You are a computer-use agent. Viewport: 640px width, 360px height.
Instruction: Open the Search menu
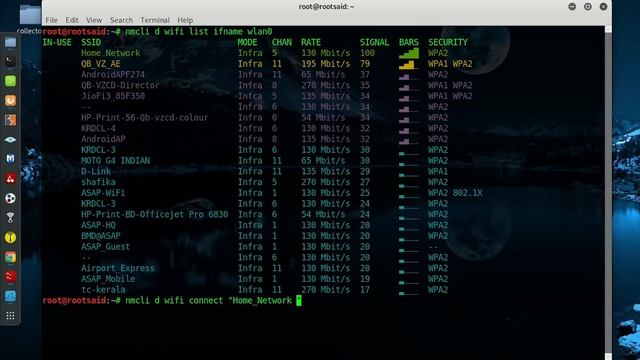pyautogui.click(x=121, y=20)
